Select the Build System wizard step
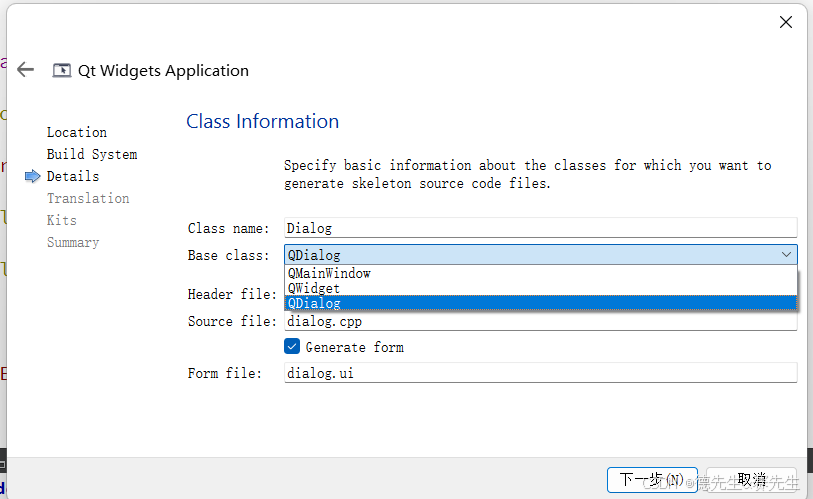Image resolution: width=813 pixels, height=499 pixels. 92,155
